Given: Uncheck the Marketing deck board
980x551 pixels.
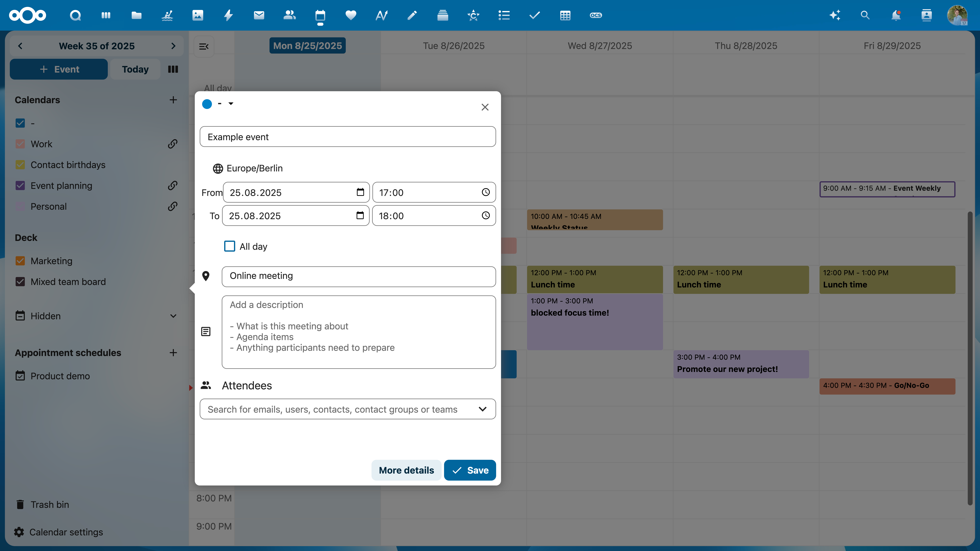Looking at the screenshot, I should 20,261.
